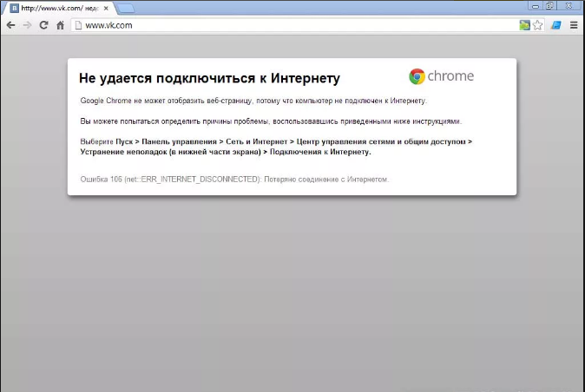Go back using the back arrow
Screen dimensions: 585x392
[x=10, y=25]
